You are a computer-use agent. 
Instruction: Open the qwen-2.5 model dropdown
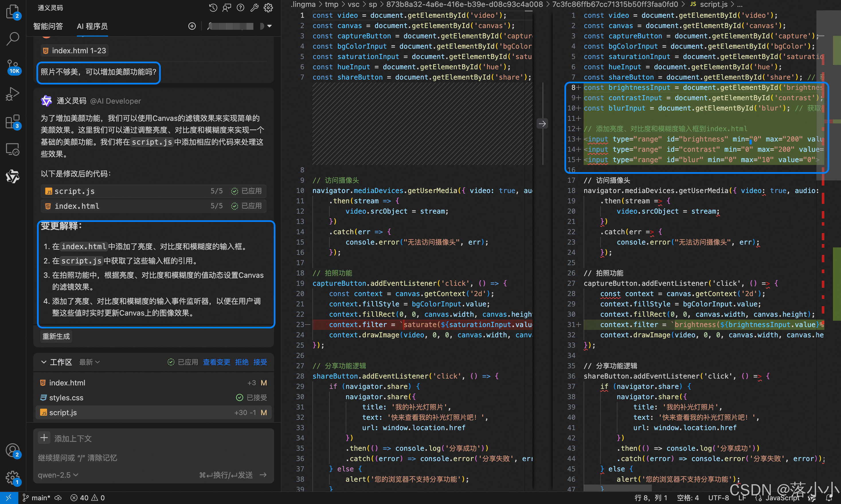point(58,475)
